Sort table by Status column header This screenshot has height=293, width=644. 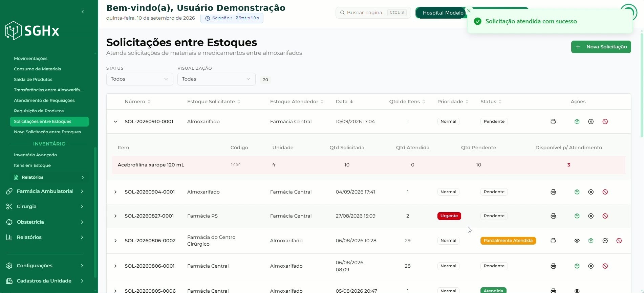click(491, 102)
